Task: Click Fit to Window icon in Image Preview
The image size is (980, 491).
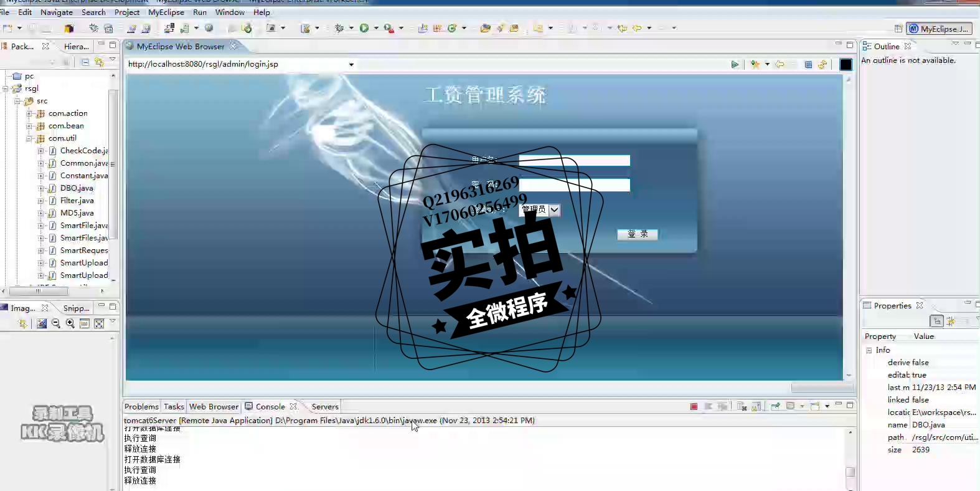Action: click(99, 323)
